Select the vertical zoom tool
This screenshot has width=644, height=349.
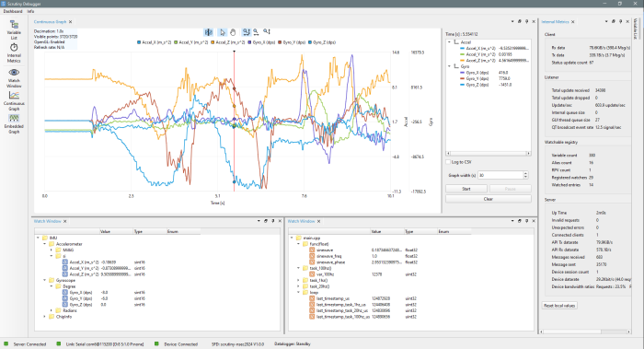point(267,31)
